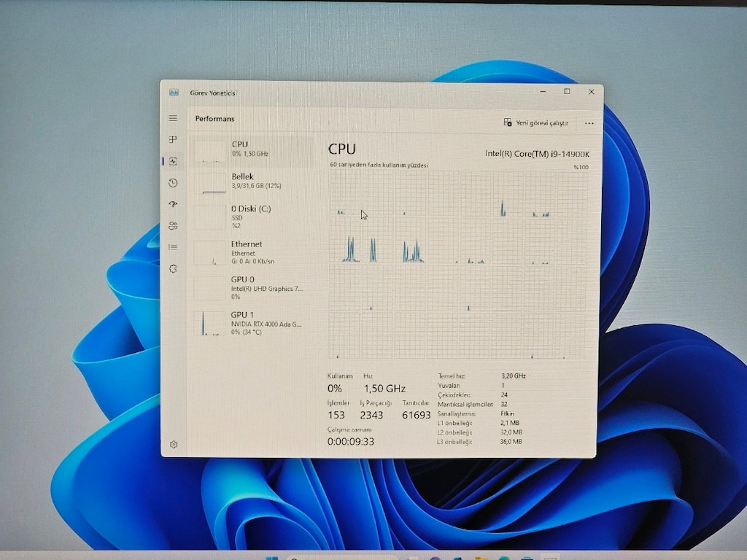Select the Performance page icon
The height and width of the screenshot is (560, 747).
[x=173, y=161]
